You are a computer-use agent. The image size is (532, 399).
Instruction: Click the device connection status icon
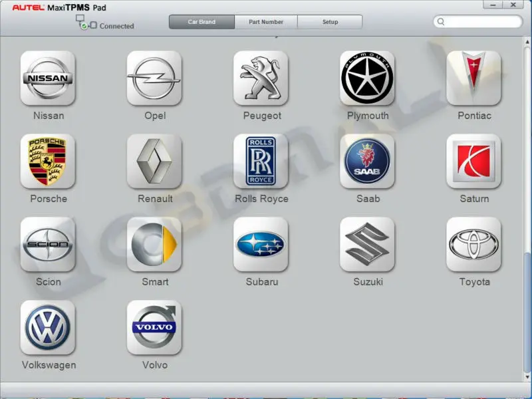(86, 23)
